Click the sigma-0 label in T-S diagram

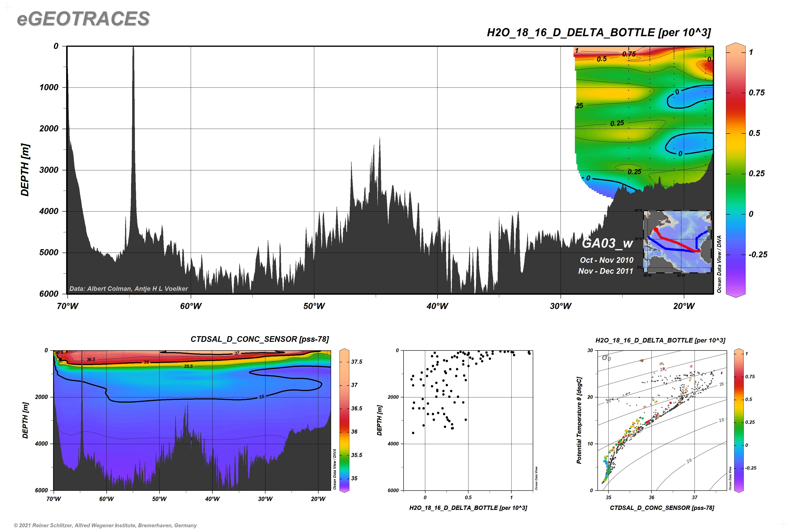click(x=606, y=358)
